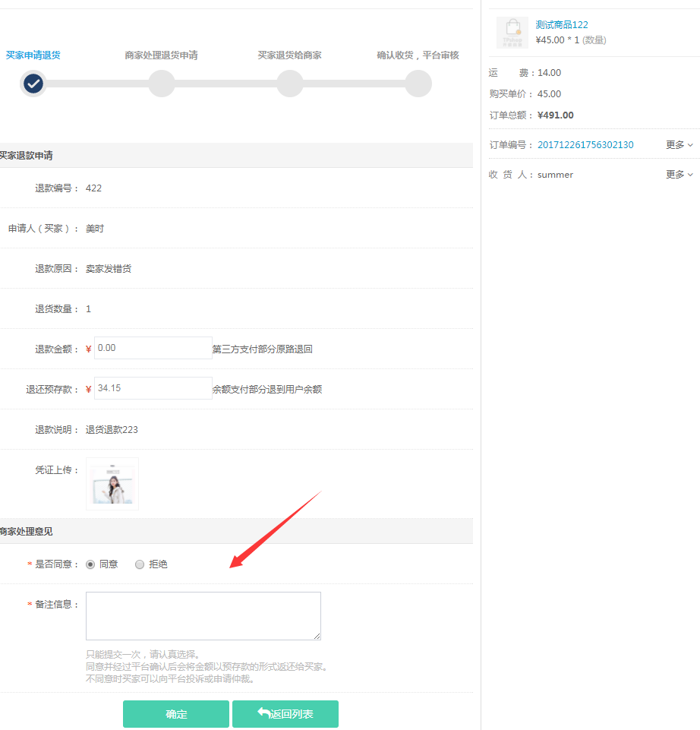Expand 更多 next to order number
700x730 pixels.
[x=680, y=145]
